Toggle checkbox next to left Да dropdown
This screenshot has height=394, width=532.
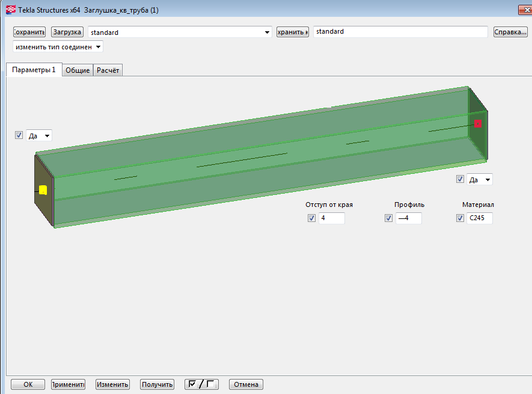pos(19,135)
